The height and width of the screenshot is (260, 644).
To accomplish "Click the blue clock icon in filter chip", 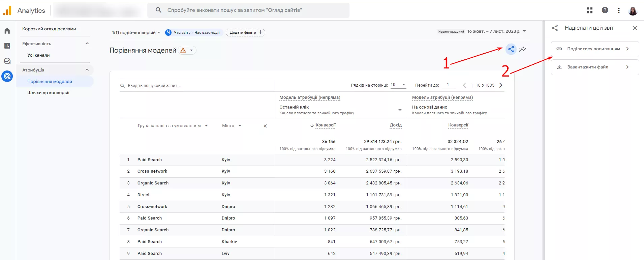I will [168, 32].
